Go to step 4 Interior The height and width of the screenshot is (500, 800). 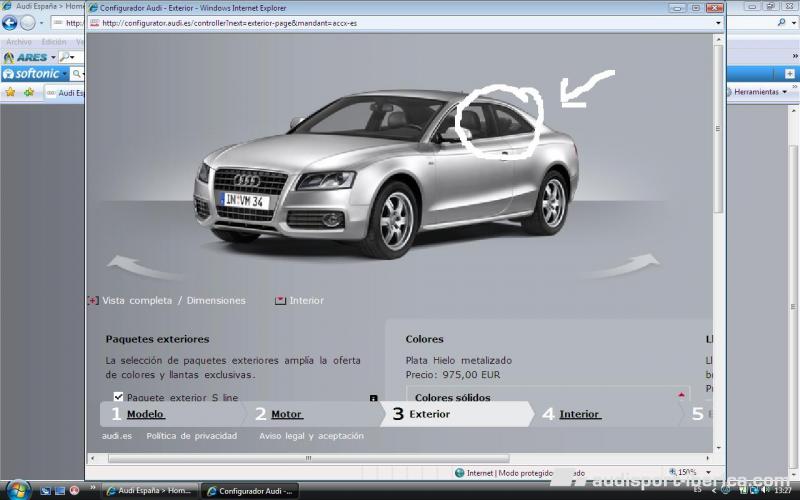[580, 414]
